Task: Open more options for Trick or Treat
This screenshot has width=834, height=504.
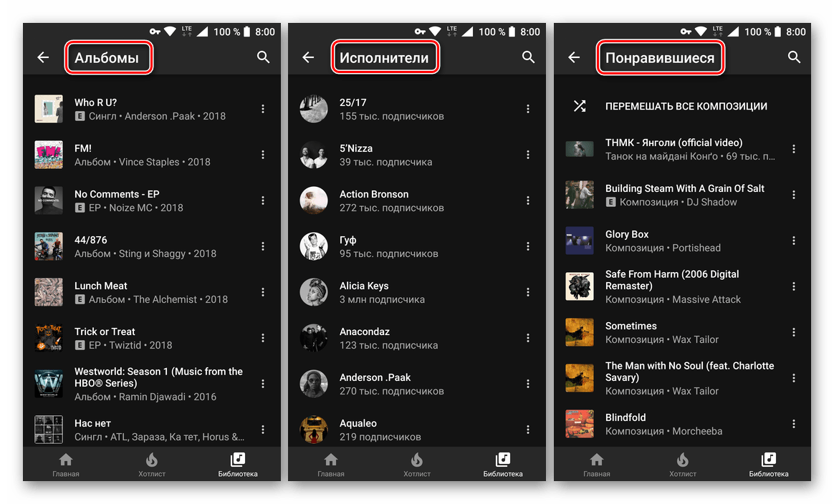Action: [263, 338]
